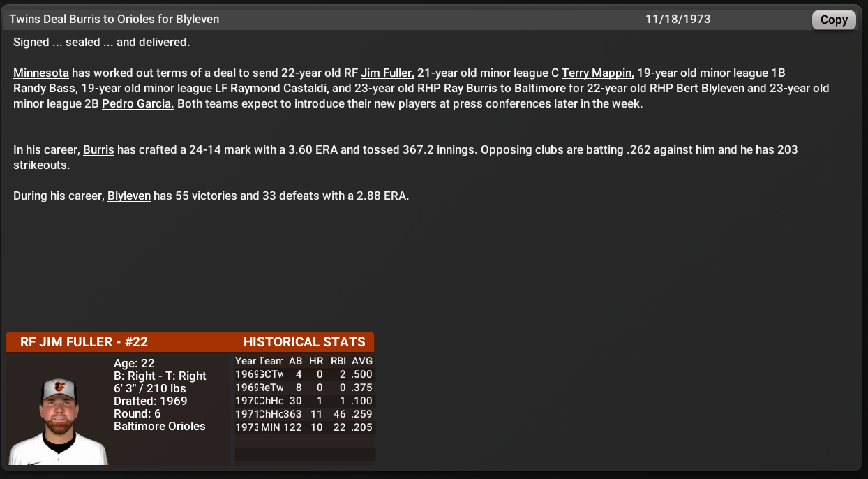The width and height of the screenshot is (868, 479).
Task: Open Jim Fuller's player profile
Action: click(x=387, y=73)
